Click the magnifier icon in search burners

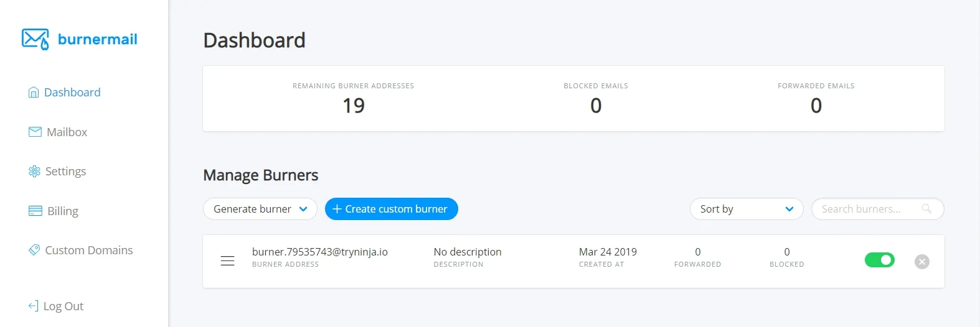pyautogui.click(x=926, y=209)
